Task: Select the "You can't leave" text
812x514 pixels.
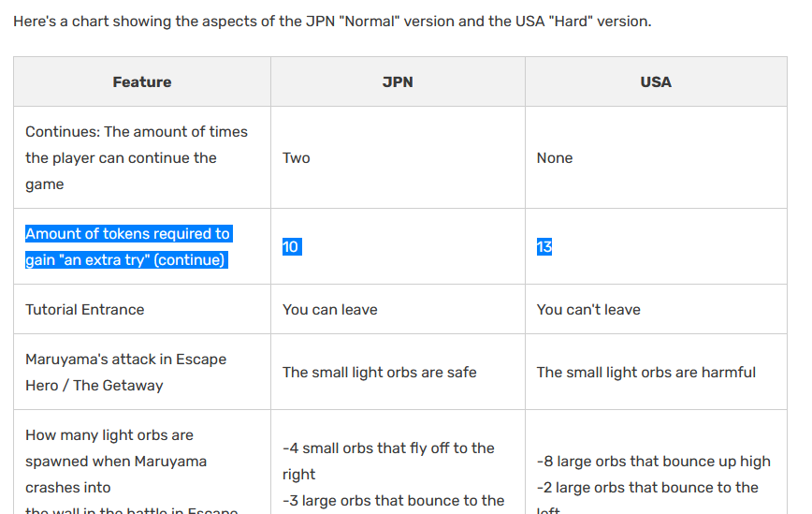Action: (588, 309)
